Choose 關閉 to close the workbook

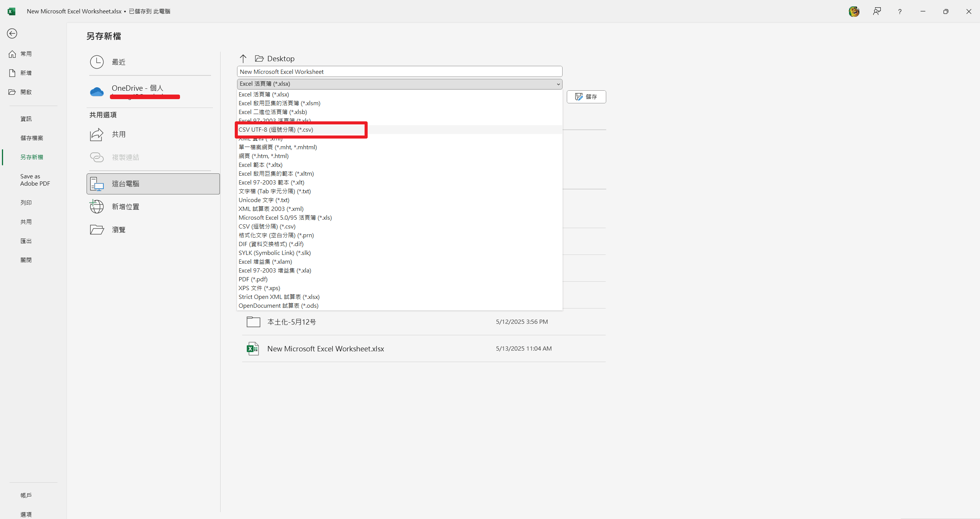pos(26,260)
